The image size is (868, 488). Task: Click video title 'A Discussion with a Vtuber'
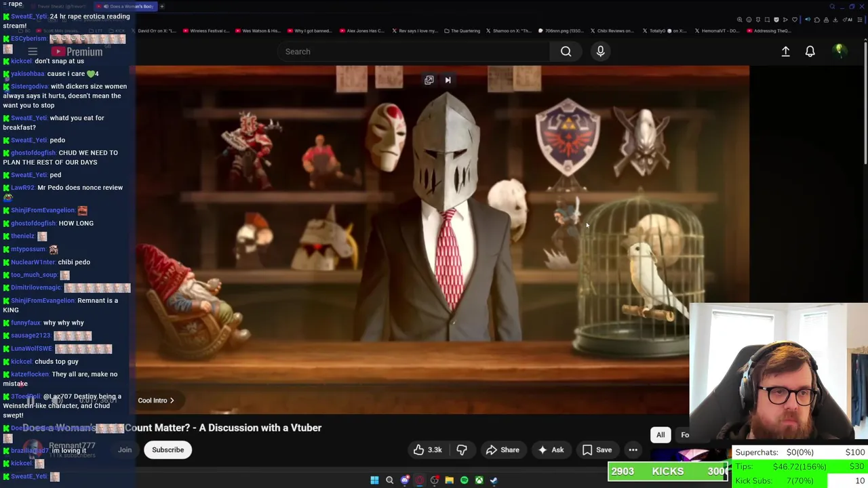point(260,428)
